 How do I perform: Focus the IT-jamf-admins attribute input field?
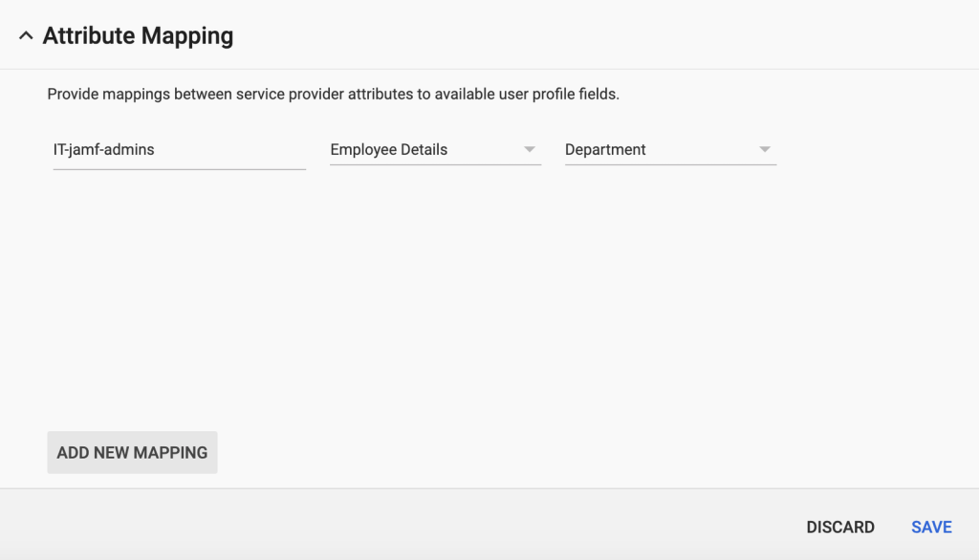pyautogui.click(x=179, y=150)
